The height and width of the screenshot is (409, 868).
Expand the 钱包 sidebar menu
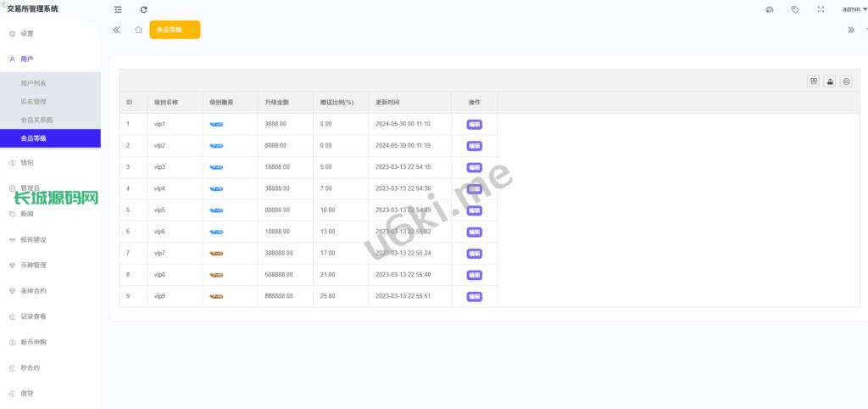click(x=27, y=162)
